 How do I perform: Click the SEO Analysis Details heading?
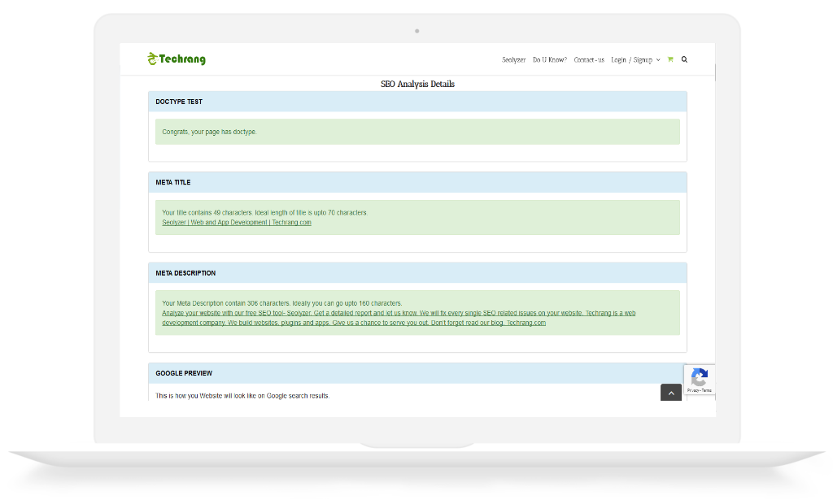(x=417, y=84)
